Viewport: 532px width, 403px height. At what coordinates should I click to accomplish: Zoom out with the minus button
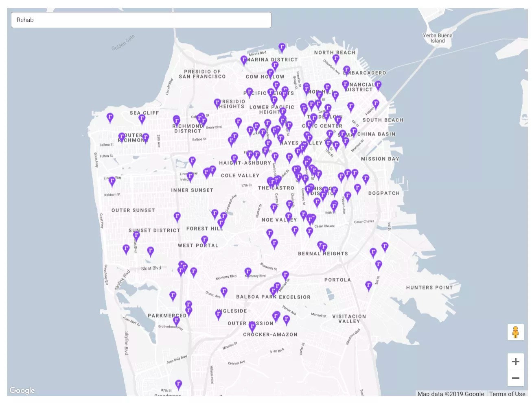[515, 378]
